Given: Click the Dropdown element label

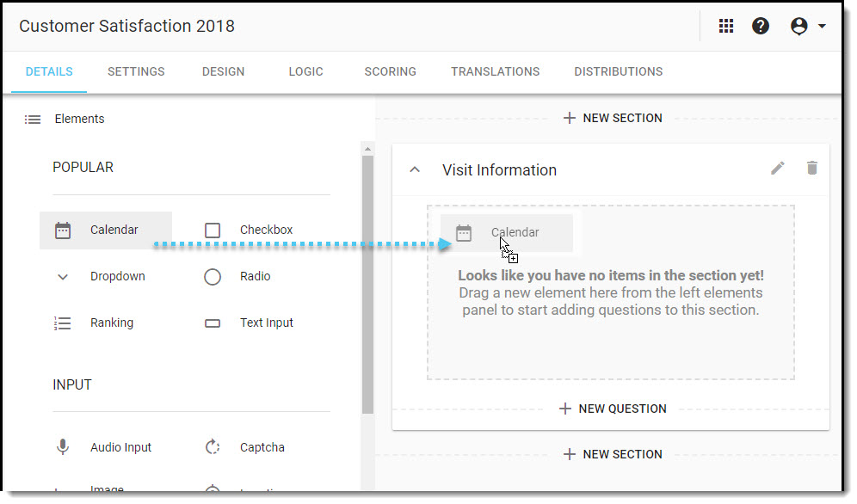Looking at the screenshot, I should [x=118, y=276].
